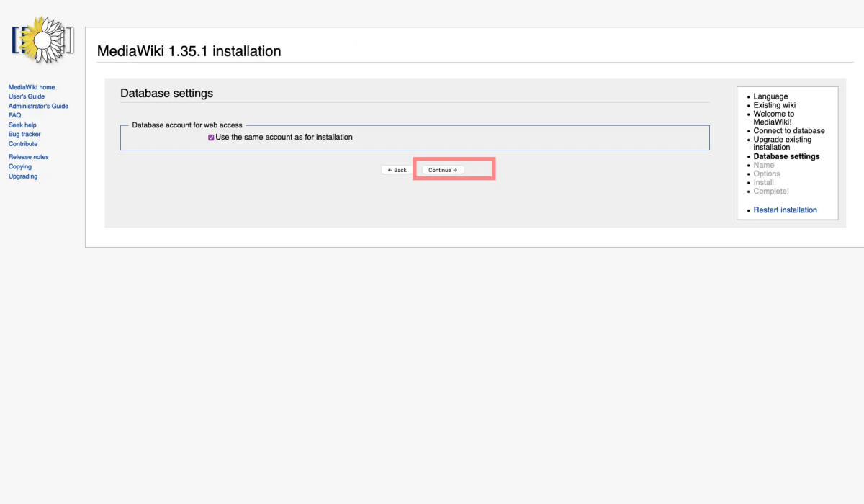
Task: Click the Restart installation link
Action: pyautogui.click(x=786, y=210)
